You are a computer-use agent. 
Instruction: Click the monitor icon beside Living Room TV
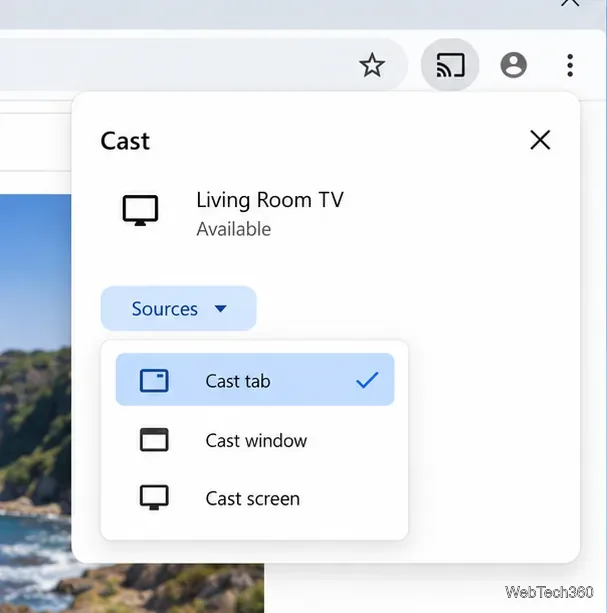[x=140, y=210]
